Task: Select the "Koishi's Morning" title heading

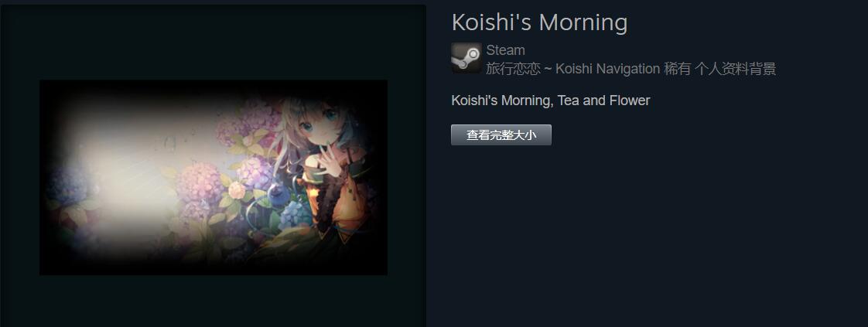Action: (x=540, y=22)
